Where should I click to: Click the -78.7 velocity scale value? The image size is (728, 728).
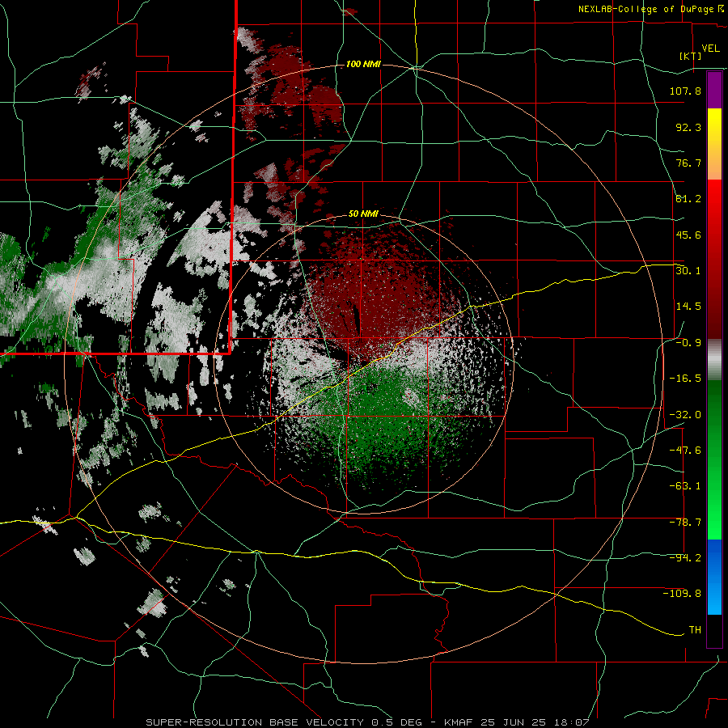(x=685, y=523)
